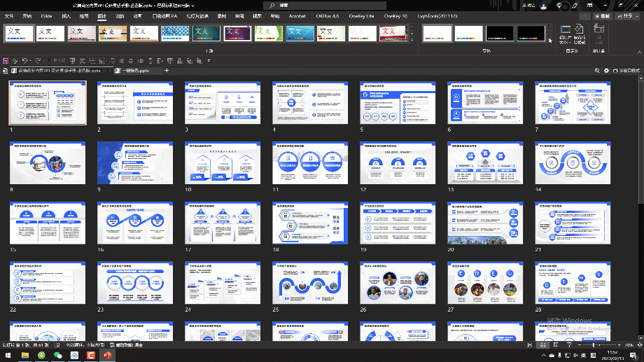
Task: Open the LvyhTools(201114) tab
Action: [x=437, y=16]
